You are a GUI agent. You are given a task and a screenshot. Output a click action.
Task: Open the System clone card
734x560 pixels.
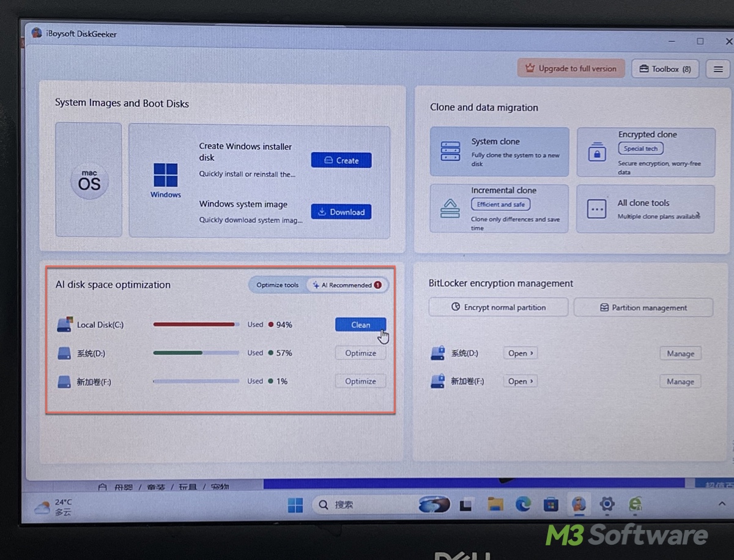point(500,152)
